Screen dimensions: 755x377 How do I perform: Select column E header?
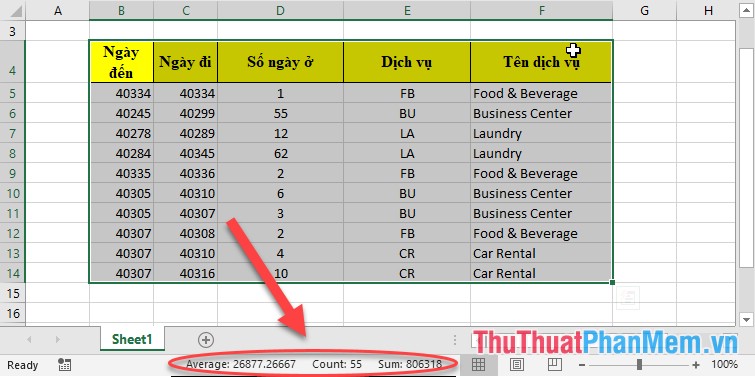pos(407,11)
